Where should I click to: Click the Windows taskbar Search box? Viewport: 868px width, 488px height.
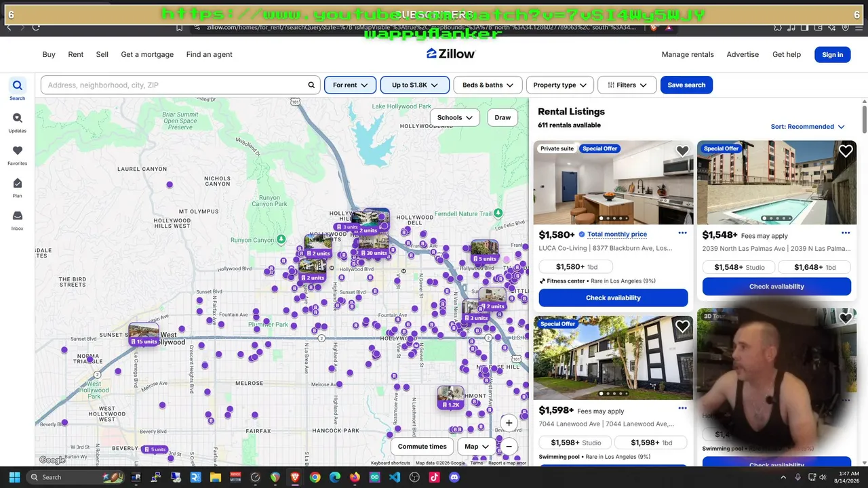tap(75, 477)
